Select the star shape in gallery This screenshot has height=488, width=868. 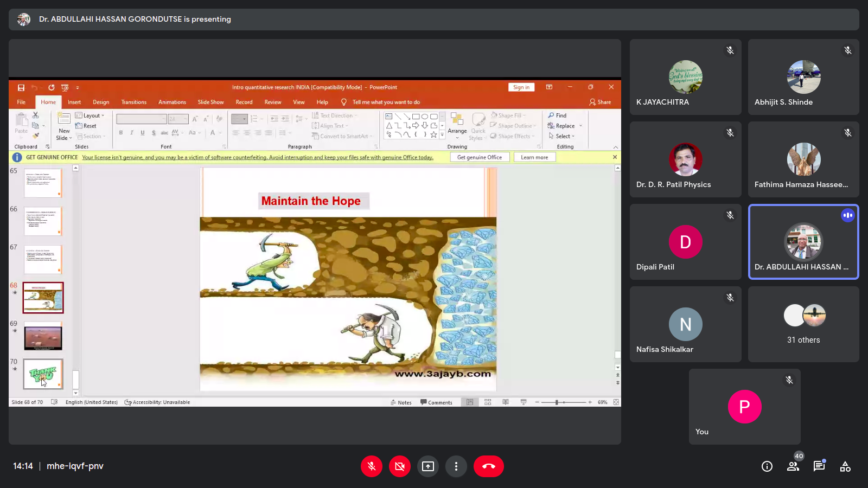tap(433, 134)
